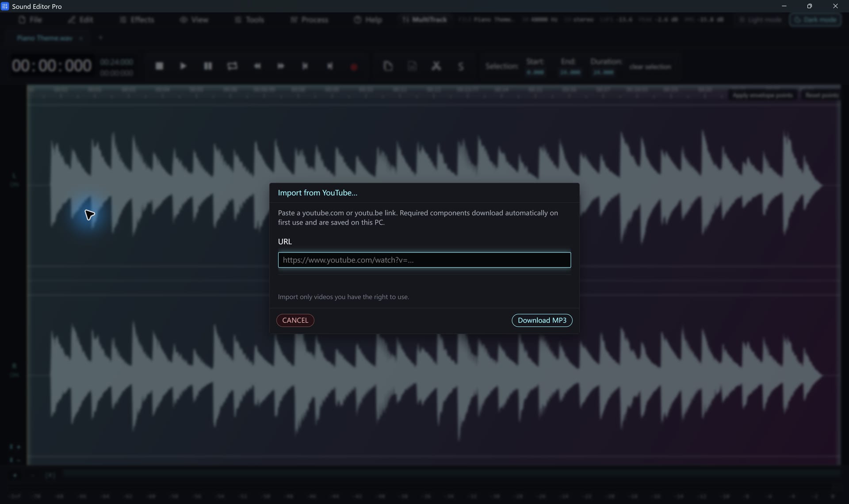This screenshot has height=504, width=849.
Task: Open the View menu
Action: pos(194,20)
